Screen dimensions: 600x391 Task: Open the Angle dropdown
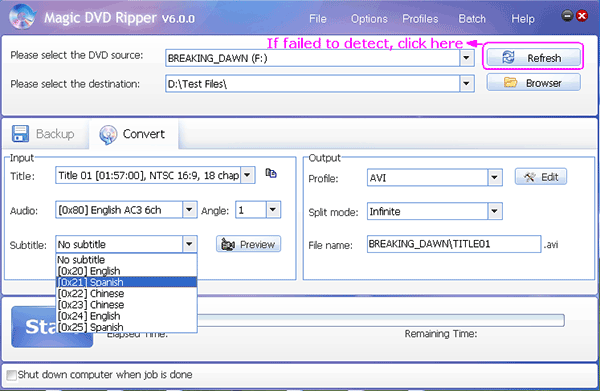[273, 210]
